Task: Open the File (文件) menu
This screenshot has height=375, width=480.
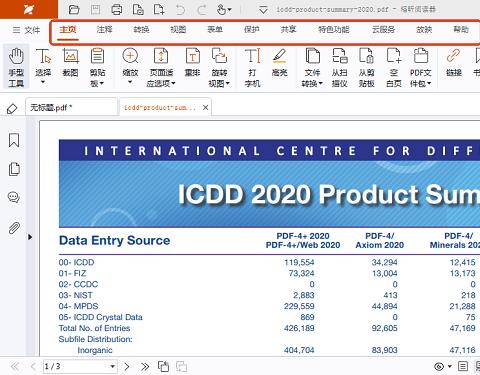Action: point(26,30)
